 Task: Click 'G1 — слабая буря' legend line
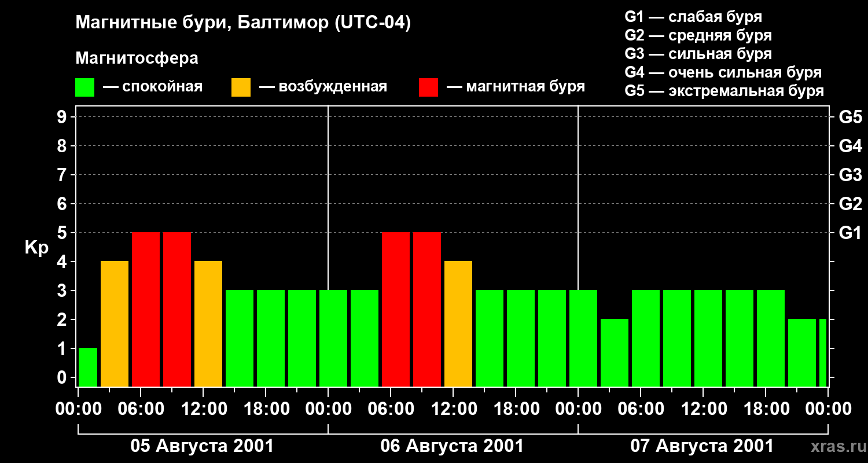693,17
